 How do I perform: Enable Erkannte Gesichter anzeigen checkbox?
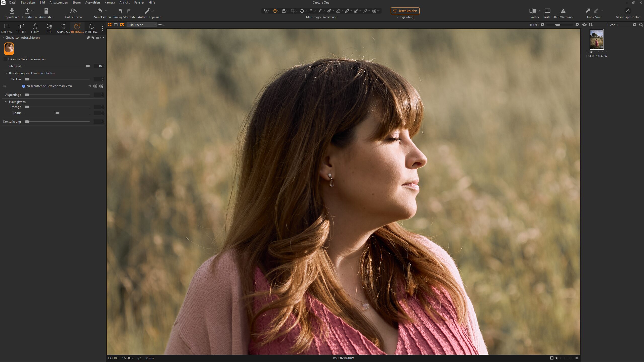pos(5,59)
